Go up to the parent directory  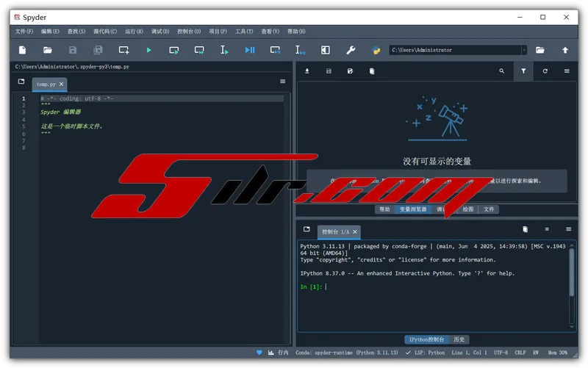pos(565,50)
